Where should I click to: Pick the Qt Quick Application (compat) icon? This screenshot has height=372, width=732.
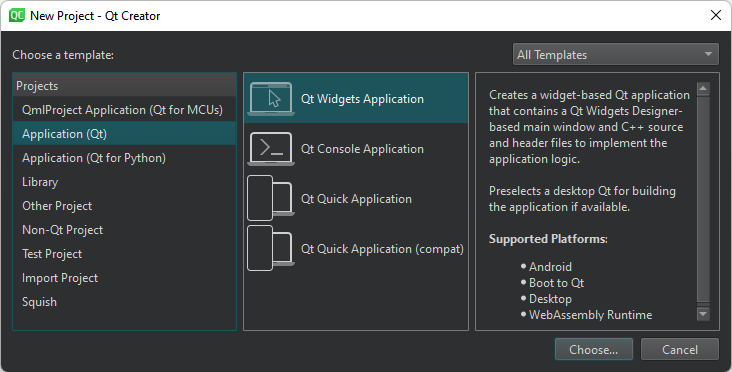coord(271,248)
